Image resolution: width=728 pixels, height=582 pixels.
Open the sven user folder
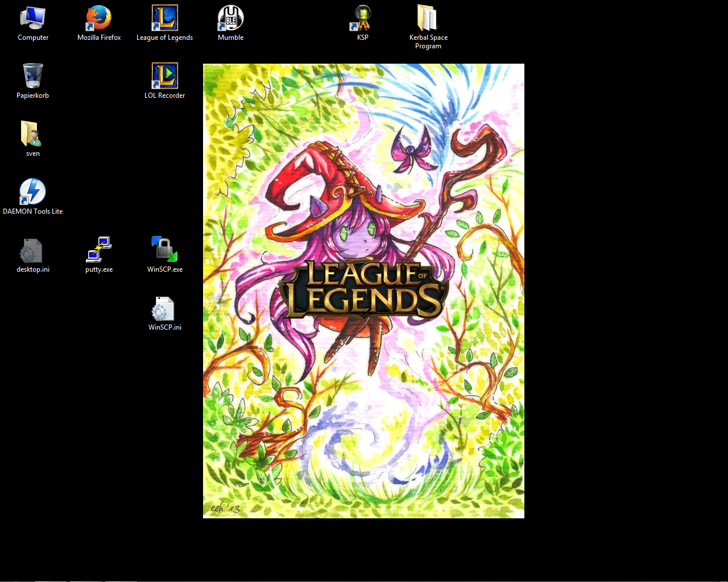tap(32, 135)
